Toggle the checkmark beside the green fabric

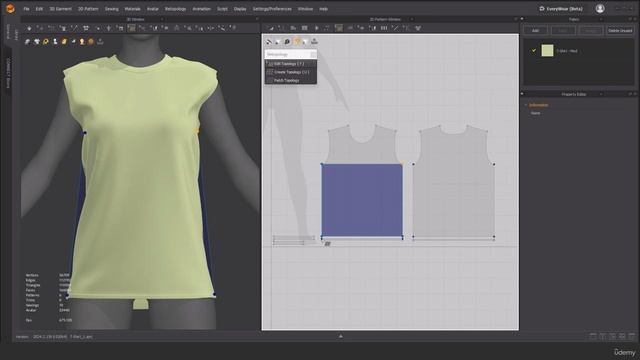[x=533, y=51]
